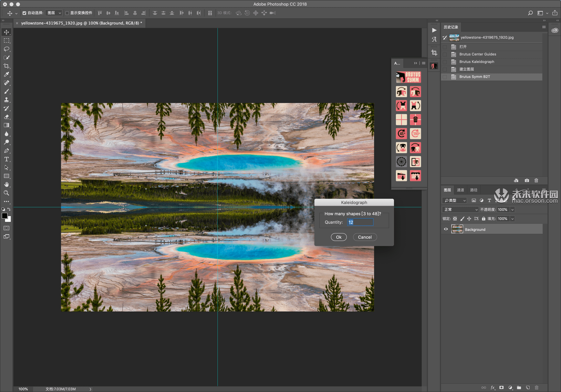Select the Crop tool in left toolbar
Image resolution: width=561 pixels, height=392 pixels.
pyautogui.click(x=7, y=66)
